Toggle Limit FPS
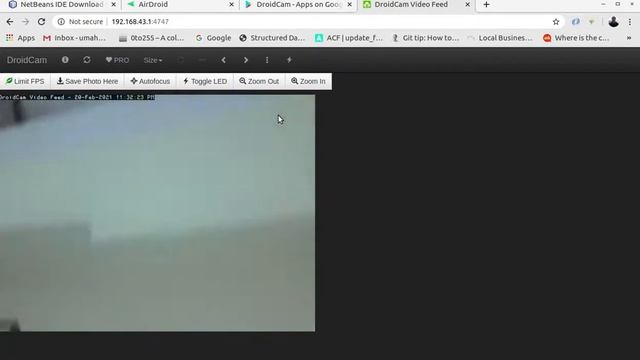640x360 pixels. click(25, 81)
